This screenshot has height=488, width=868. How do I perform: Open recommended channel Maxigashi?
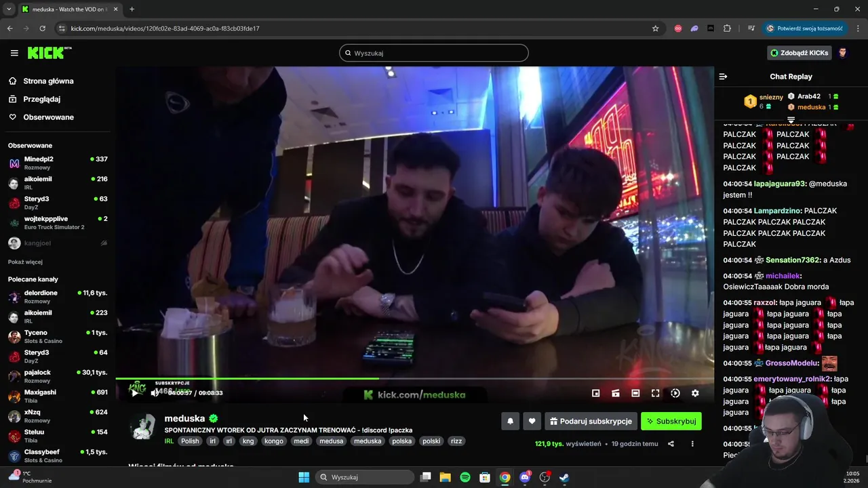[x=58, y=396]
